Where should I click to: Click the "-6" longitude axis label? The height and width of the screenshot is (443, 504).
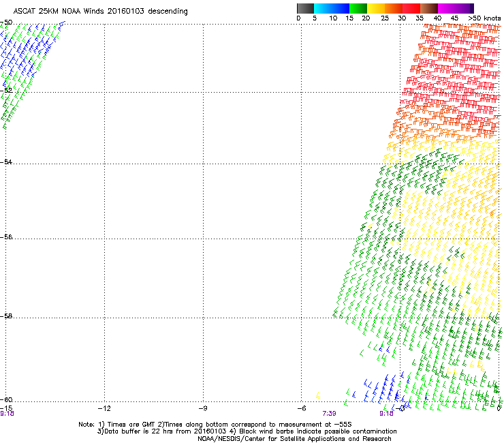coord(301,408)
